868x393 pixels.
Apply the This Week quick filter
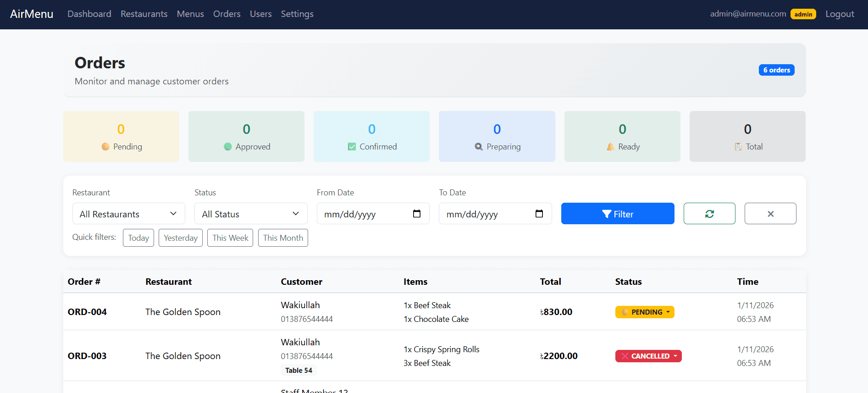(x=230, y=238)
